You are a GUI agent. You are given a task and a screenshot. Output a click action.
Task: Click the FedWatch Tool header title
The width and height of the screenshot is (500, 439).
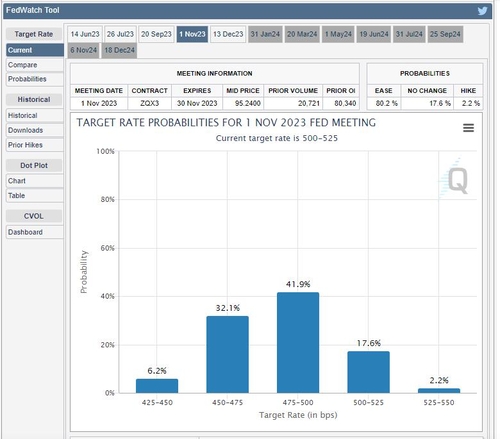(33, 10)
